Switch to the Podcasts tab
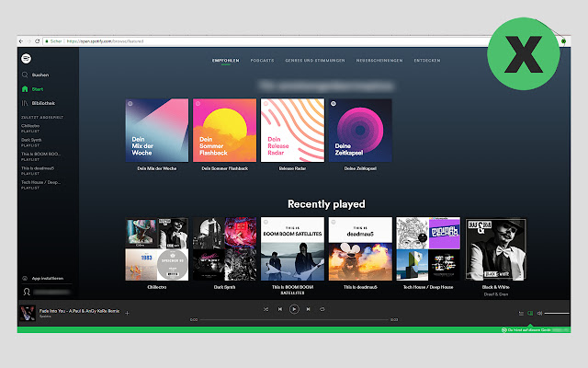Image resolution: width=588 pixels, height=368 pixels. click(x=262, y=61)
